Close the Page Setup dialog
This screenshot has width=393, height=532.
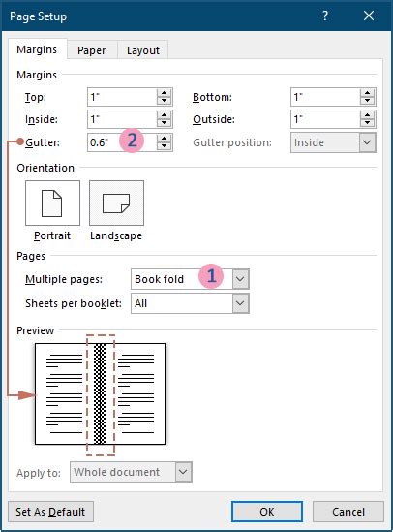(x=369, y=16)
